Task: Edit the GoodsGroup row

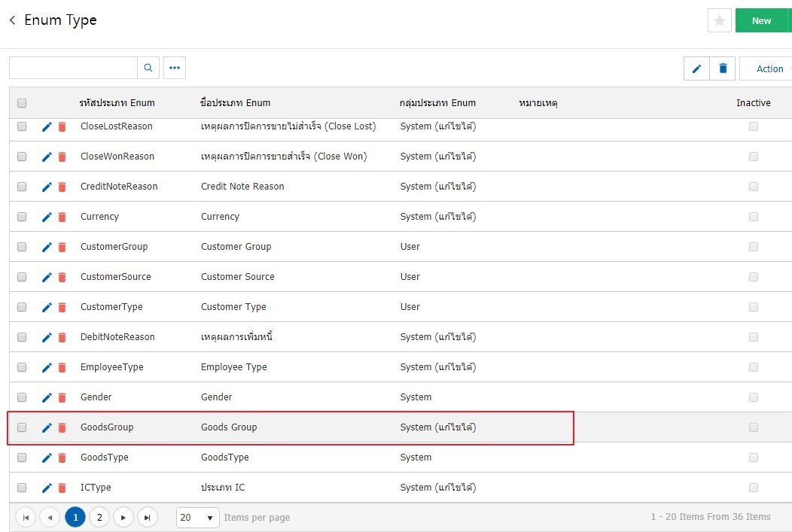Action: (x=47, y=427)
